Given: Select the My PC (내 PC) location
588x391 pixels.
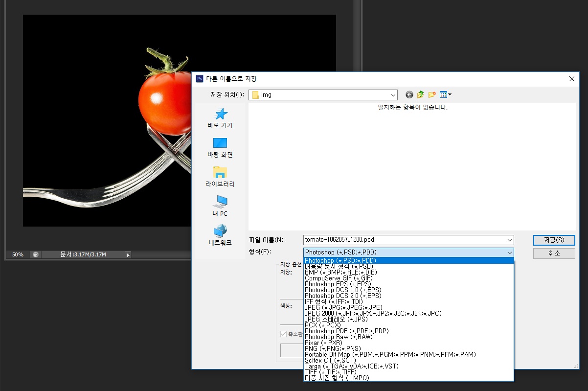Looking at the screenshot, I should pyautogui.click(x=220, y=206).
